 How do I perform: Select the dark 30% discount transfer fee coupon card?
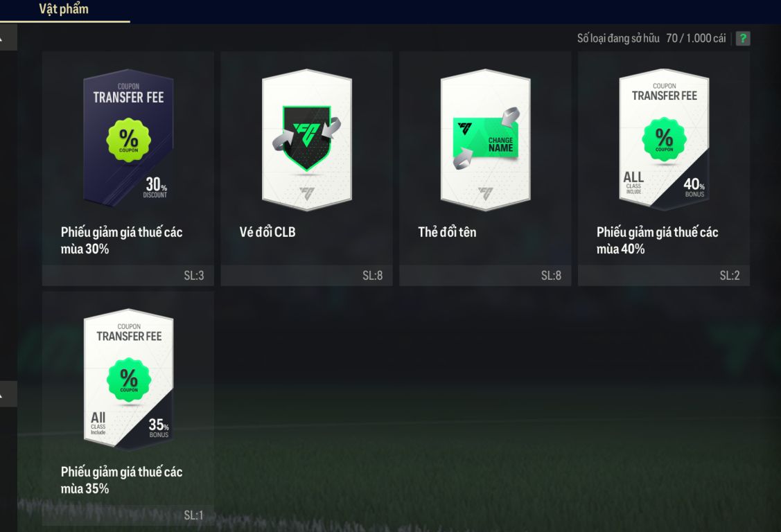tap(128, 138)
